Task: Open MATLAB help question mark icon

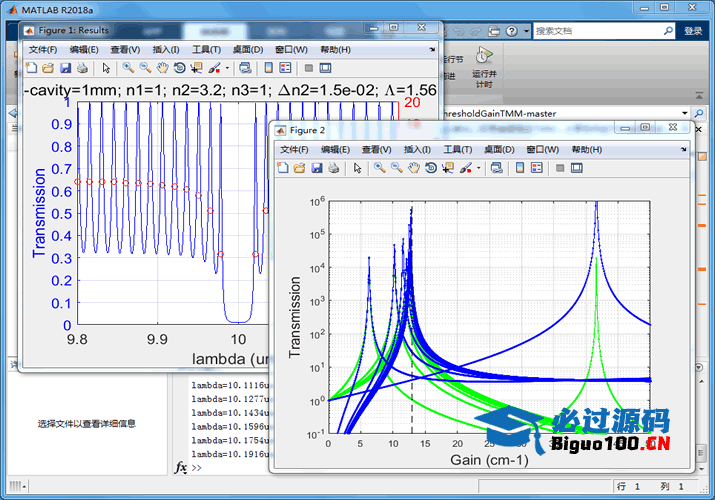Action: (512, 31)
